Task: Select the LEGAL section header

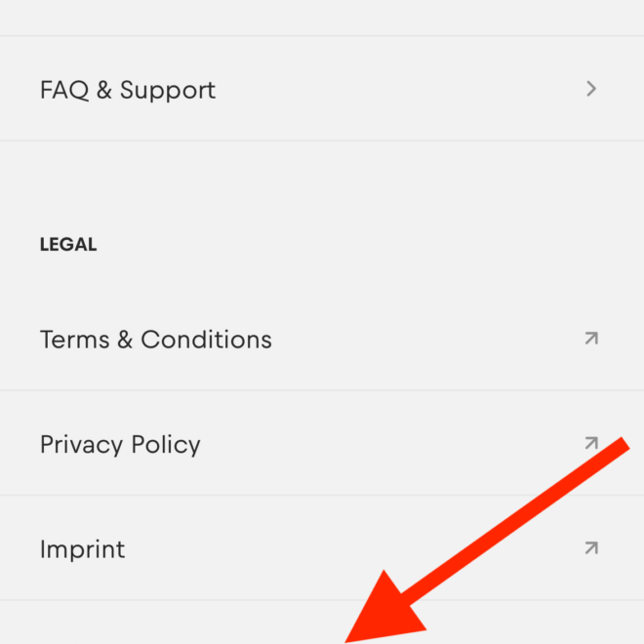Action: point(68,245)
